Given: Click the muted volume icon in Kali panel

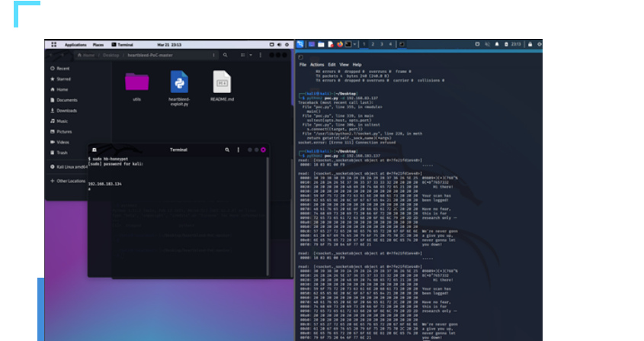Looking at the screenshot, I should [x=487, y=44].
